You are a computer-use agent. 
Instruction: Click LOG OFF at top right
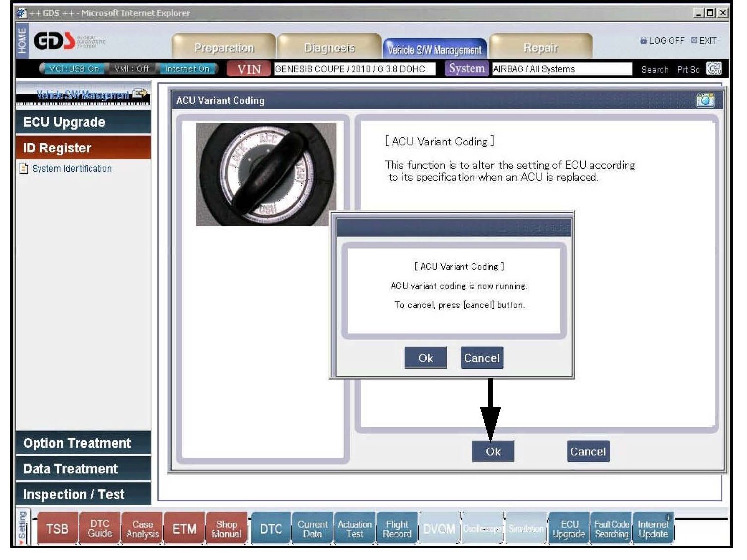point(663,41)
